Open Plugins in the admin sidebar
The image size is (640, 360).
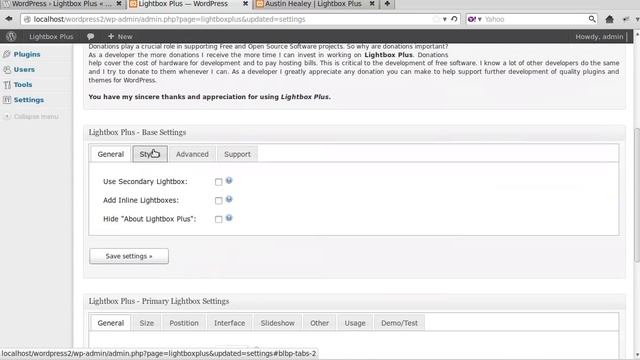[x=27, y=54]
